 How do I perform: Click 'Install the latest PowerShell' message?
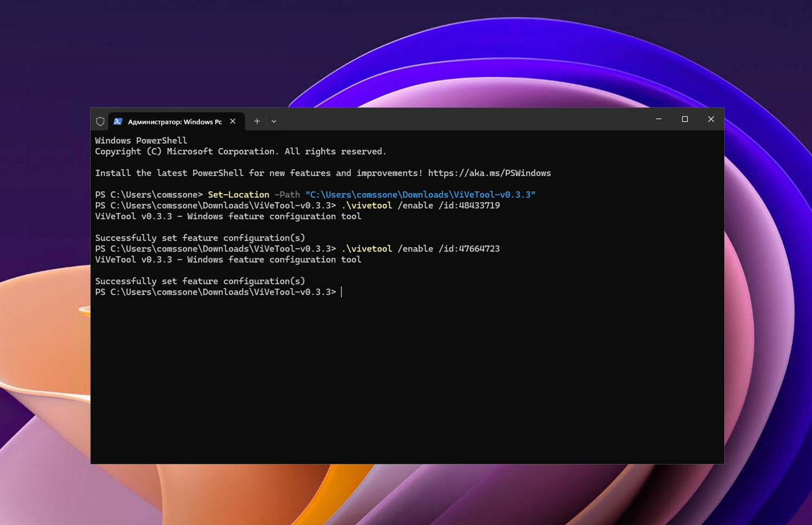point(323,173)
